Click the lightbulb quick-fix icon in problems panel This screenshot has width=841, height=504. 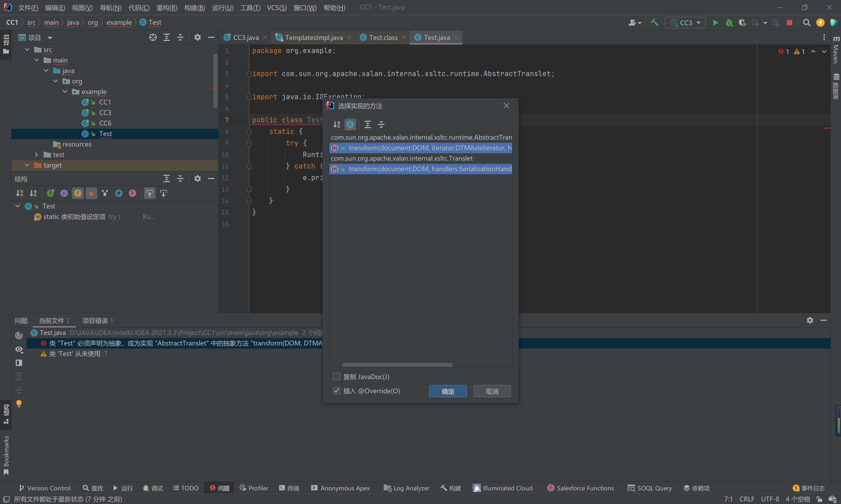(x=19, y=403)
